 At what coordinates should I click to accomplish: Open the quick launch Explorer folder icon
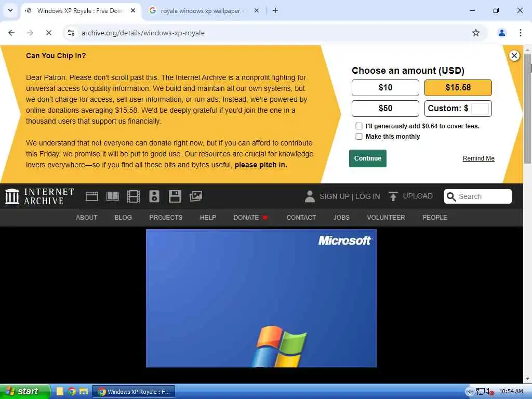point(84,392)
